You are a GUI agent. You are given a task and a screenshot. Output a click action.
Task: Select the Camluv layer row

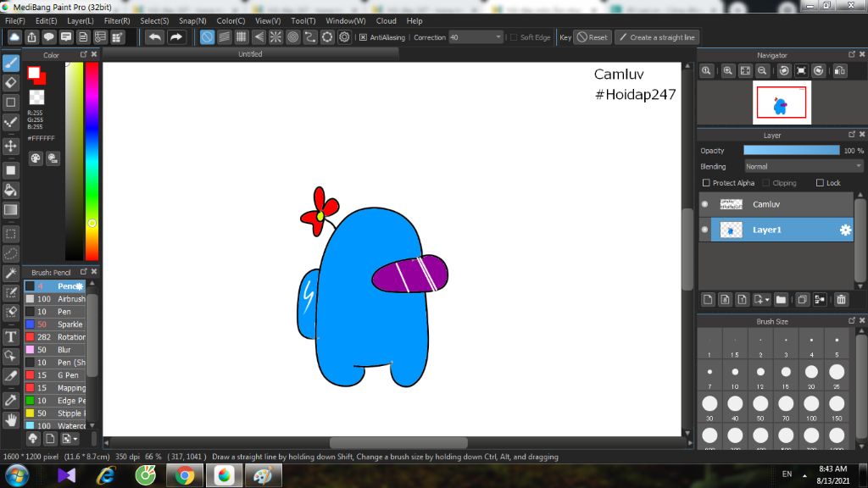point(776,204)
